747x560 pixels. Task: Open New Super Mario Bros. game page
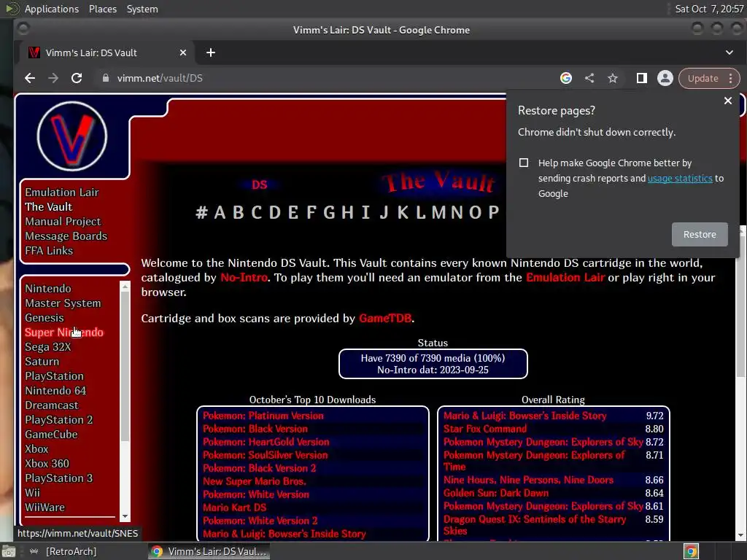[x=255, y=481]
